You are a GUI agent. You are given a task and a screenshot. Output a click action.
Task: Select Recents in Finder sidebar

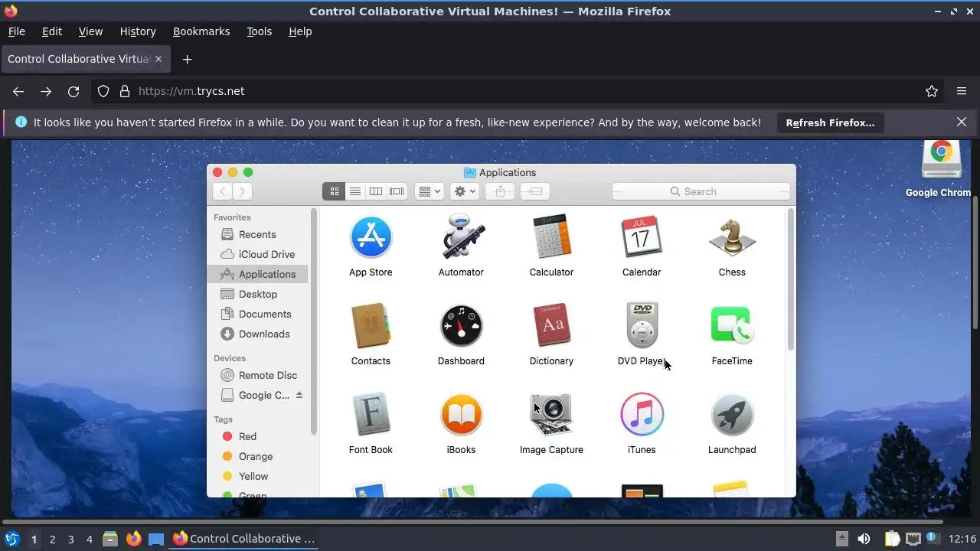pos(257,234)
